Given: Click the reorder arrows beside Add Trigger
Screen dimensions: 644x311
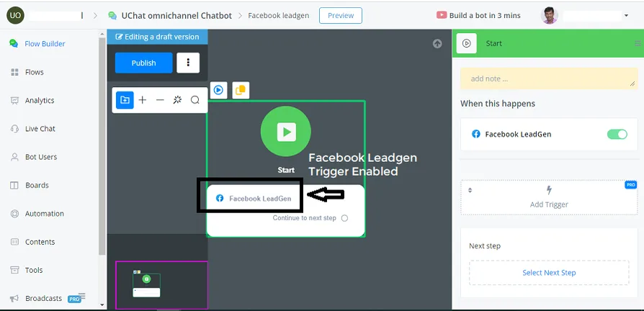Looking at the screenshot, I should point(470,190).
